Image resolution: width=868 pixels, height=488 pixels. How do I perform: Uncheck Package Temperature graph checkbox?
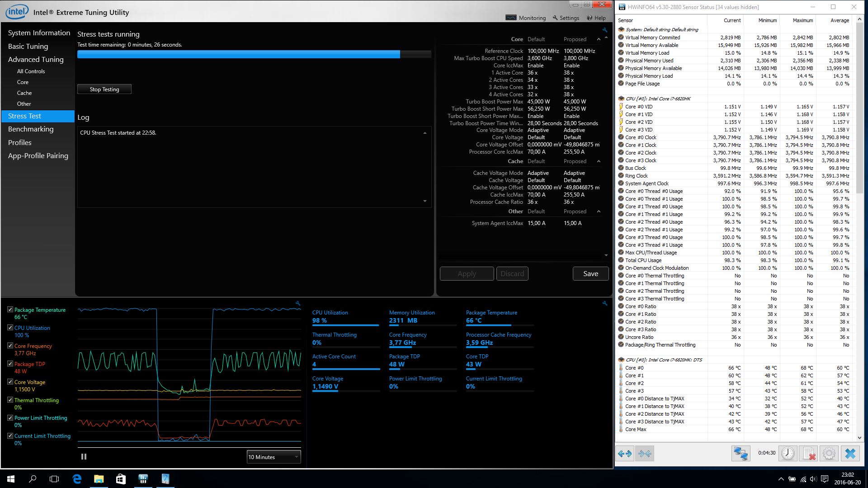click(x=10, y=310)
